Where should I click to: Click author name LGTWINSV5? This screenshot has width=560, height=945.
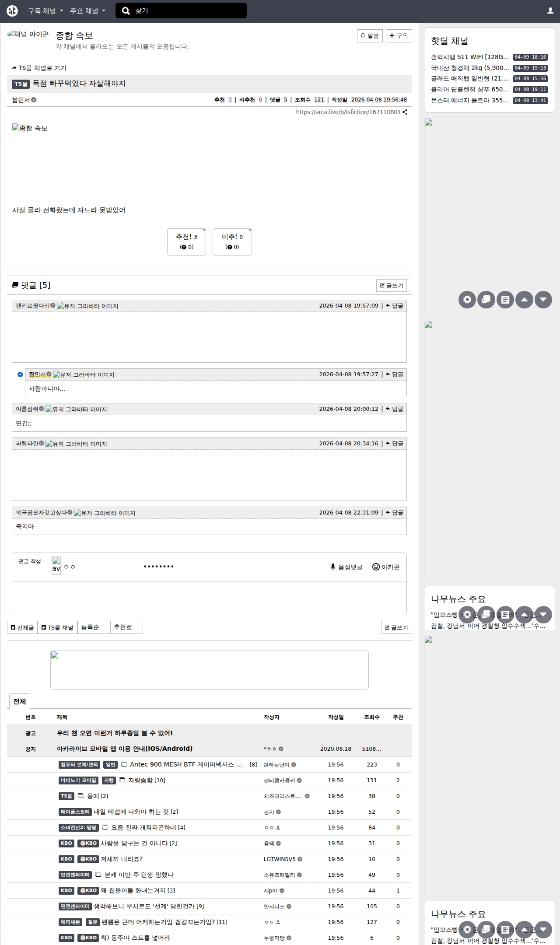[280, 859]
